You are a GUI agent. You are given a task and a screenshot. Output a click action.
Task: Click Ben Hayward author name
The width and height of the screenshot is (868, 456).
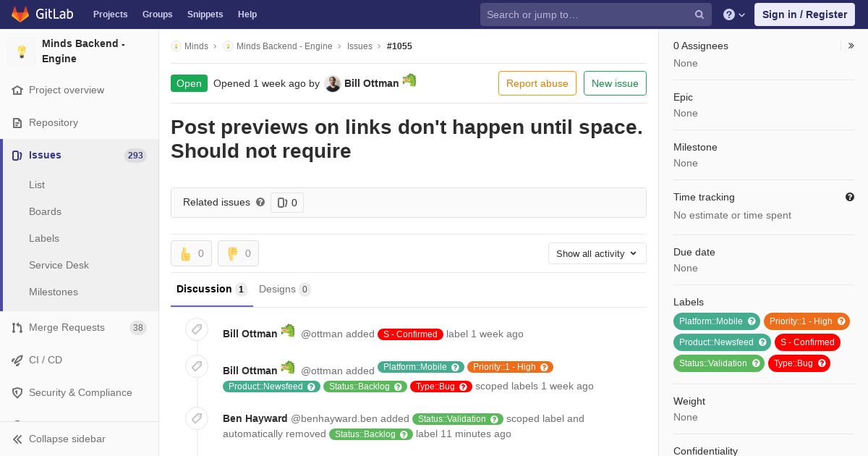pos(255,418)
